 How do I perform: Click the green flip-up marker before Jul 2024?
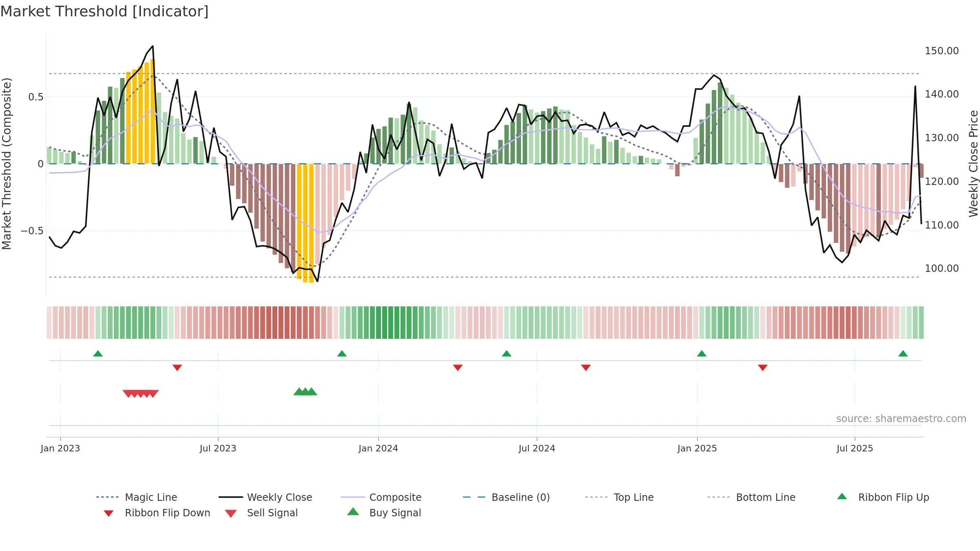pos(506,353)
